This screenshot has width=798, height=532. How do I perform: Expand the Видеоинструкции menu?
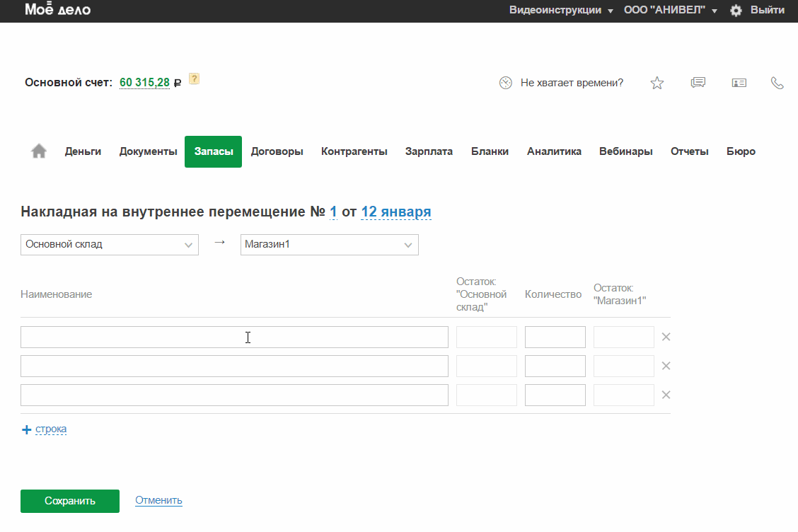pos(560,11)
